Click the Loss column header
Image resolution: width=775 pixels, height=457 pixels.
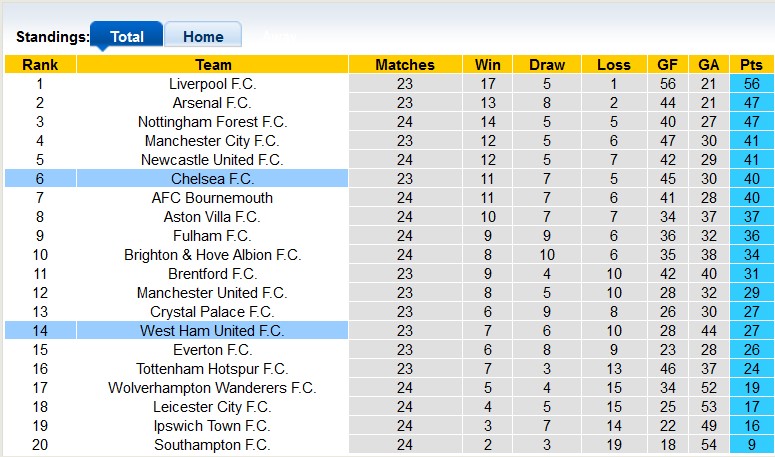click(x=613, y=65)
